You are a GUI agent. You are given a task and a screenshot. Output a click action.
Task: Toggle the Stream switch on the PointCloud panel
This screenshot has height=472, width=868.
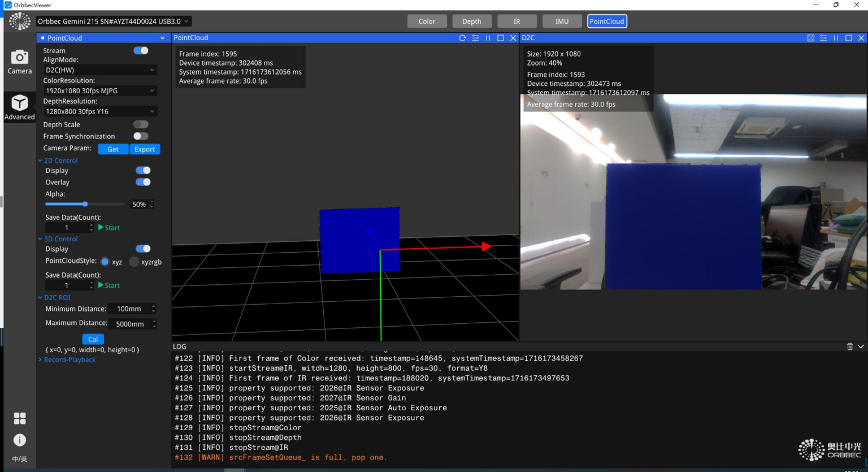[141, 50]
